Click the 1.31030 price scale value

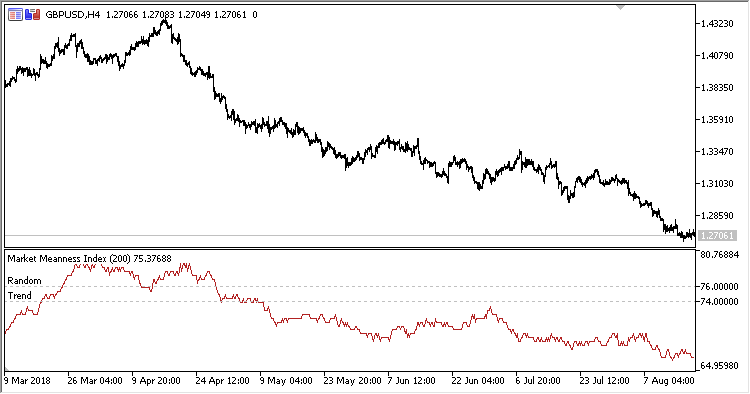717,184
